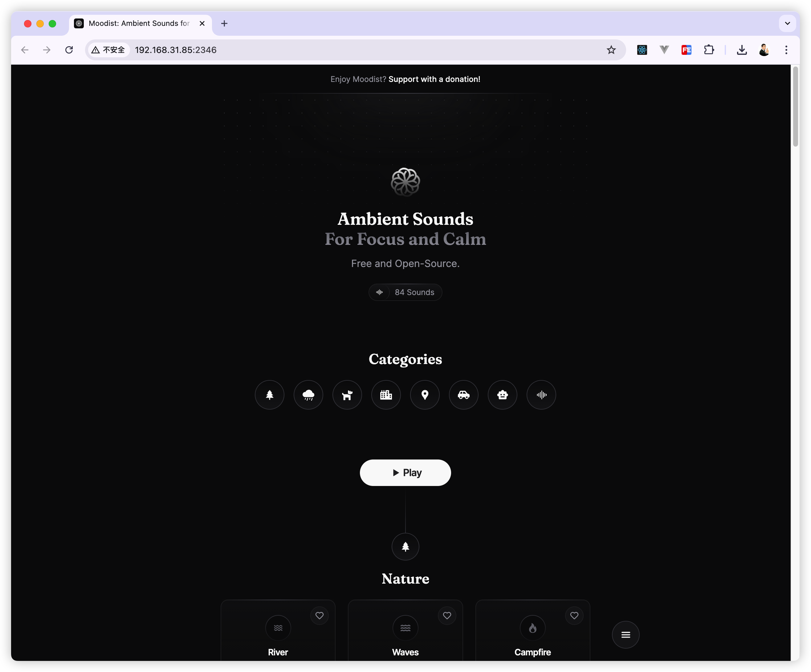Toggle the Waves sound favorite heart
The height and width of the screenshot is (672, 811).
coord(447,615)
